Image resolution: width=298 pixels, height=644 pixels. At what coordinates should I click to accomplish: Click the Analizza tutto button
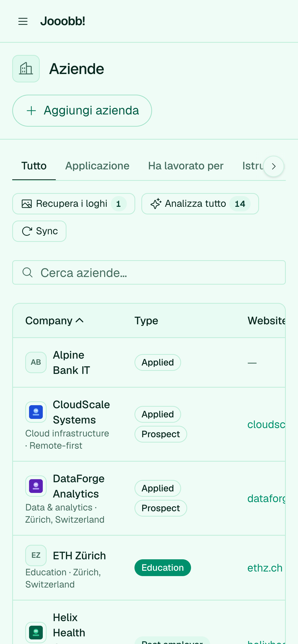[x=200, y=204]
